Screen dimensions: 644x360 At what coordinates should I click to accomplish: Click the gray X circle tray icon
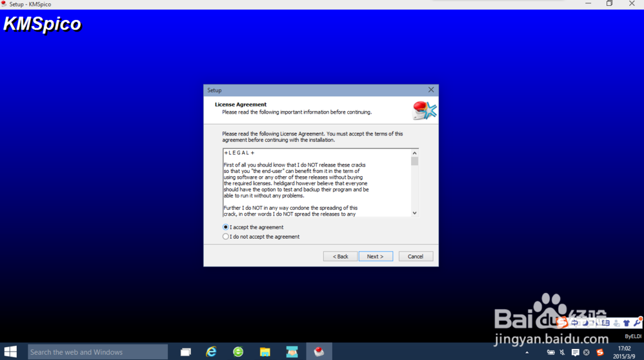point(587,352)
